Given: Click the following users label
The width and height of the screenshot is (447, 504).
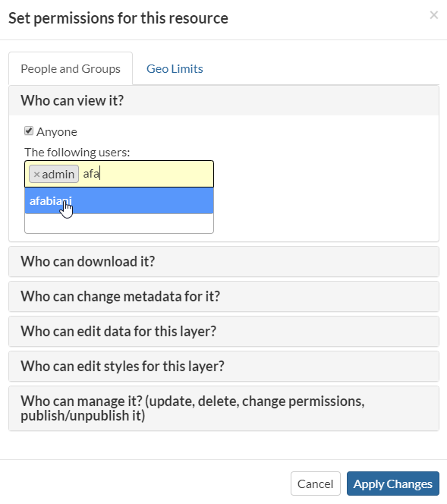Looking at the screenshot, I should click(x=77, y=153).
